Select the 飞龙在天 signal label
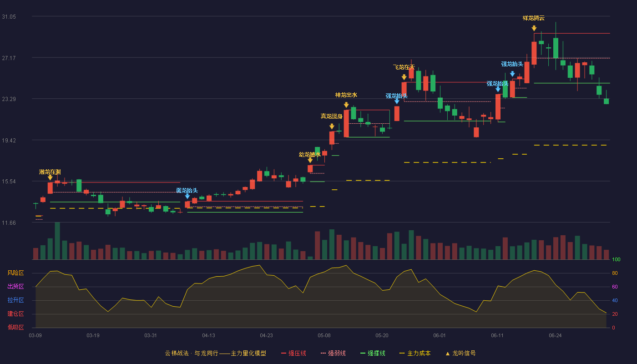 (404, 67)
